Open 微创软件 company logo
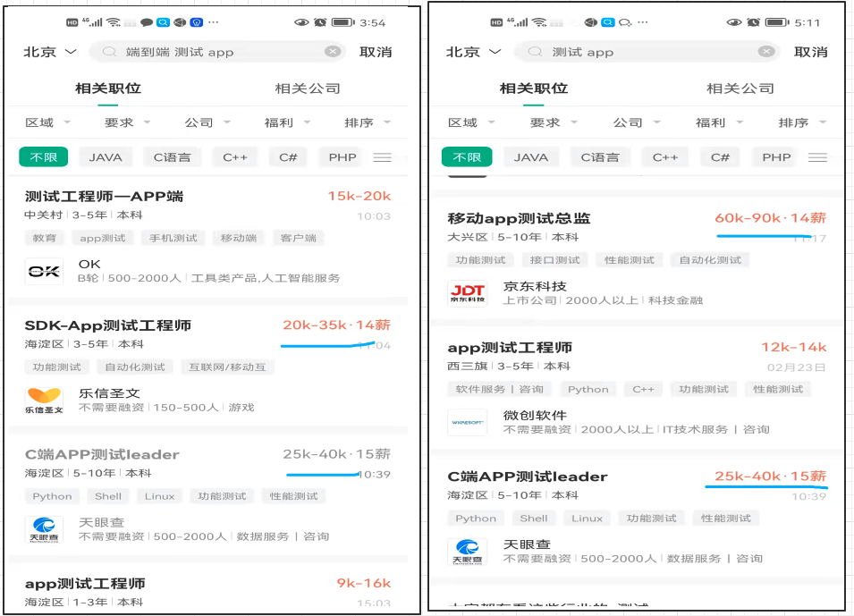The width and height of the screenshot is (854, 616). point(468,423)
